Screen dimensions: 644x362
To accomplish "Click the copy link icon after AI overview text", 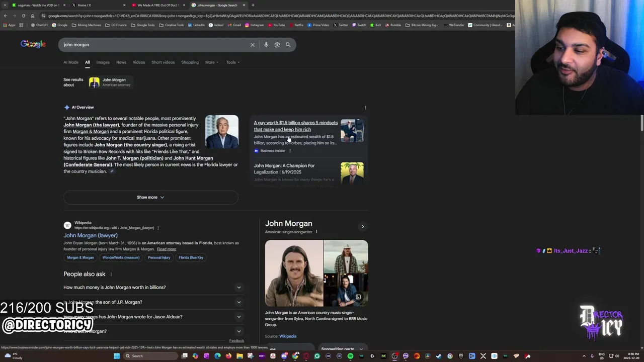I will [x=112, y=171].
